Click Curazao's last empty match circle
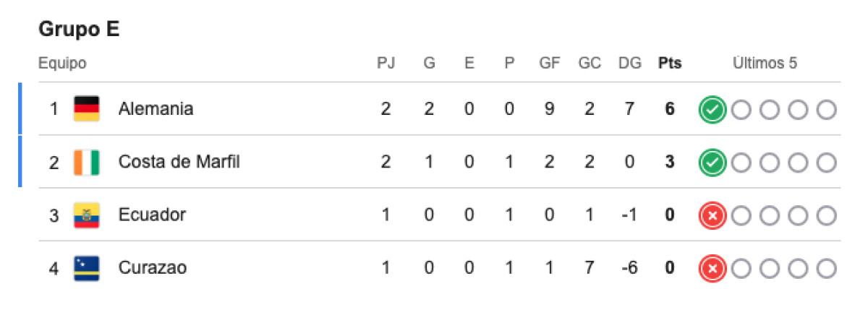The image size is (868, 315). (x=827, y=269)
